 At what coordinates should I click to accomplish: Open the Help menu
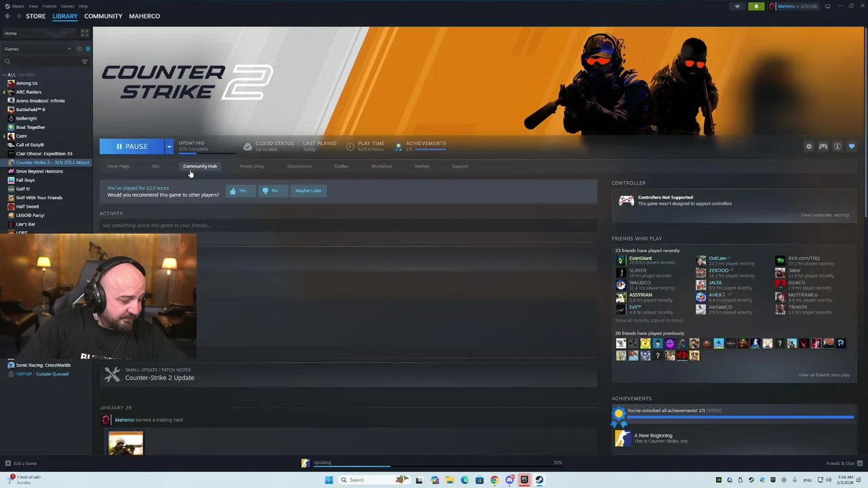(83, 6)
